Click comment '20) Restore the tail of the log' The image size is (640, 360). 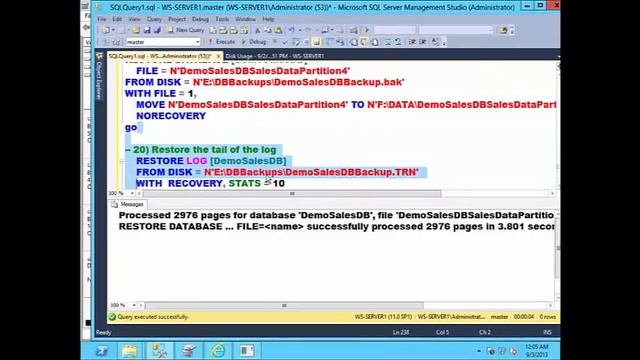click(x=204, y=150)
